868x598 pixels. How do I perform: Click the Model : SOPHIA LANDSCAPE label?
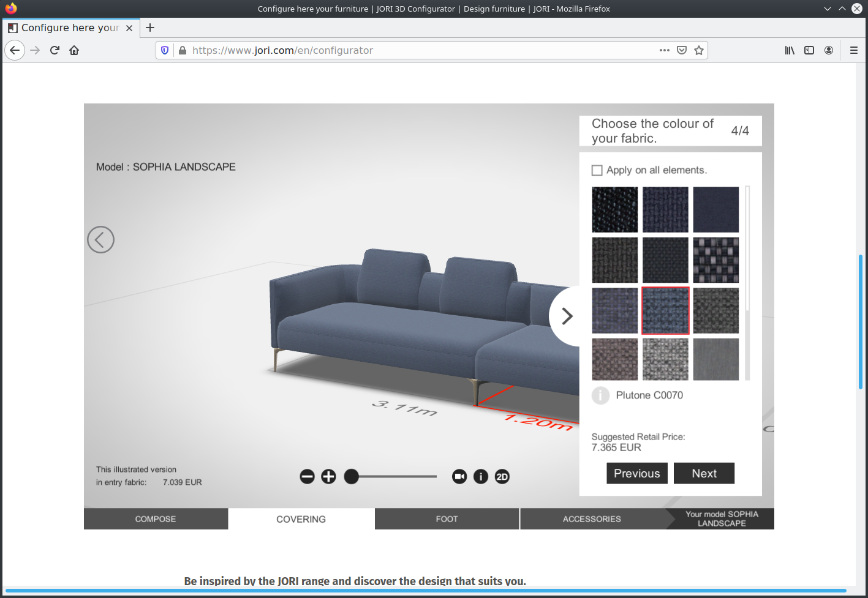click(165, 167)
